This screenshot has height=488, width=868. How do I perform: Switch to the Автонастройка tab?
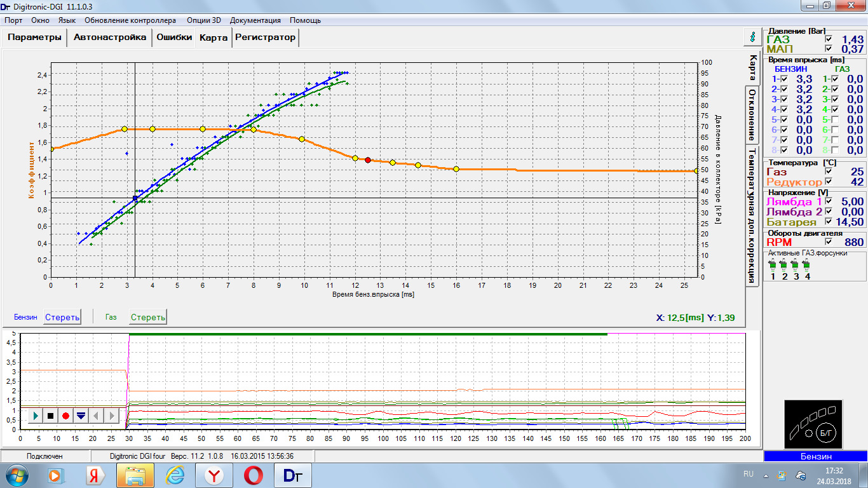click(110, 37)
